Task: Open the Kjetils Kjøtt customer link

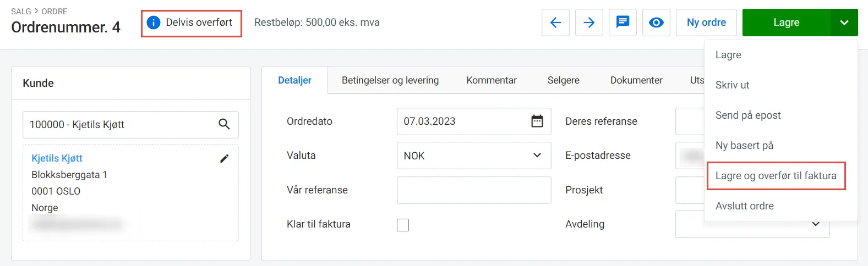Action: (x=57, y=158)
